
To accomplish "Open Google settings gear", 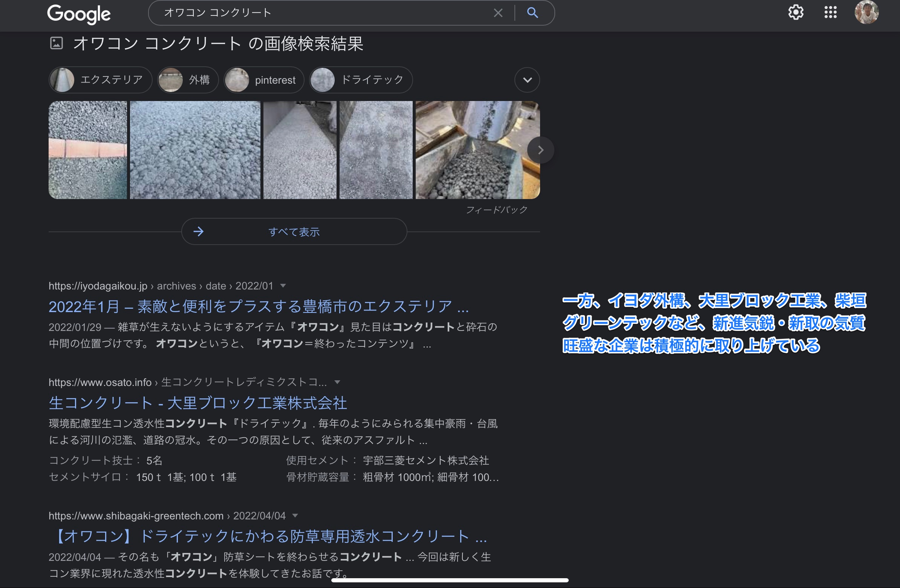I will coord(796,12).
